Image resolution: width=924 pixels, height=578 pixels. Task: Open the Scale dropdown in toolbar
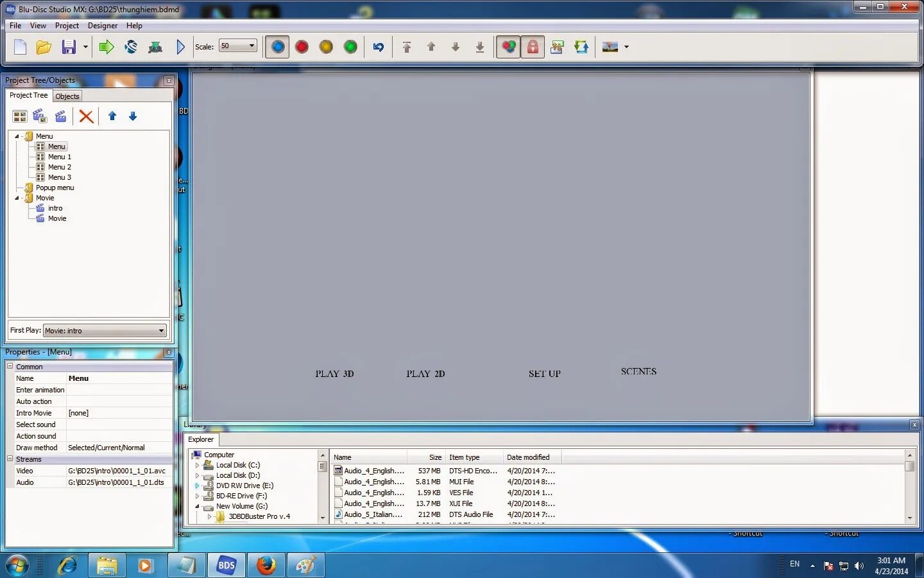coord(253,46)
